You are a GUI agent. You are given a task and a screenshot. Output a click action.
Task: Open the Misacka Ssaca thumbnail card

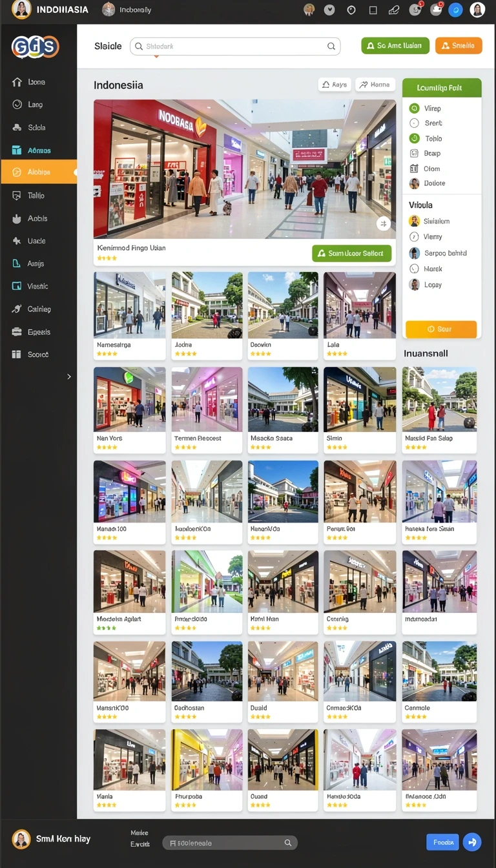[x=283, y=410]
